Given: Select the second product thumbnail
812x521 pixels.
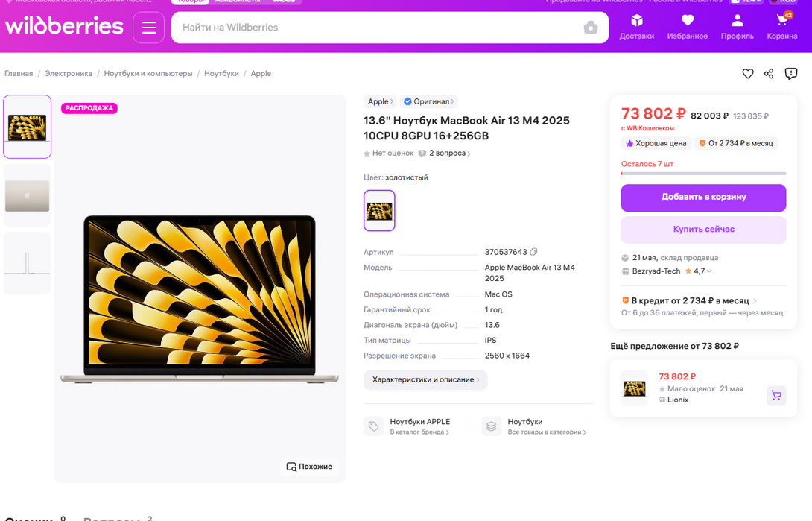Looking at the screenshot, I should point(28,196).
